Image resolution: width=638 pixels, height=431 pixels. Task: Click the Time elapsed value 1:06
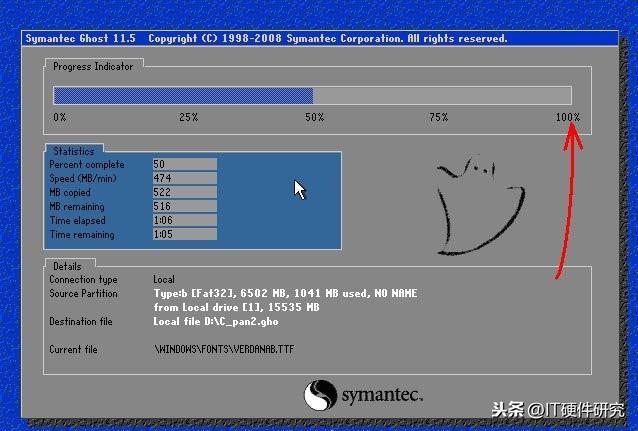tap(185, 220)
